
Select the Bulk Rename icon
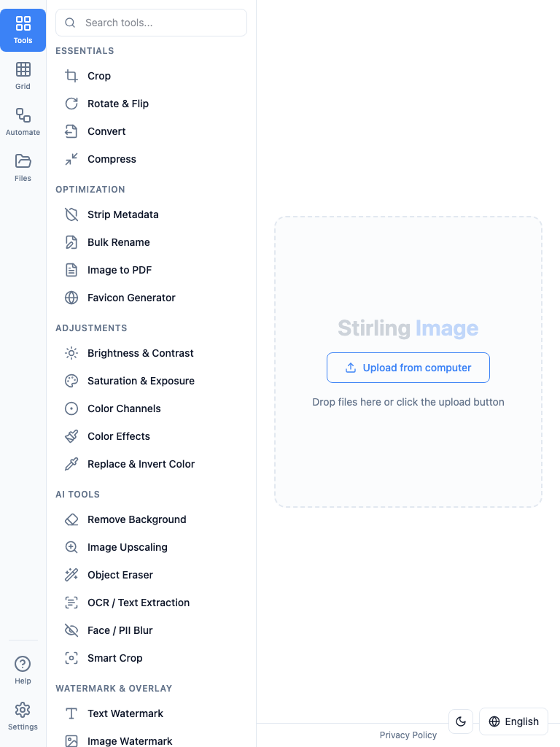point(71,242)
